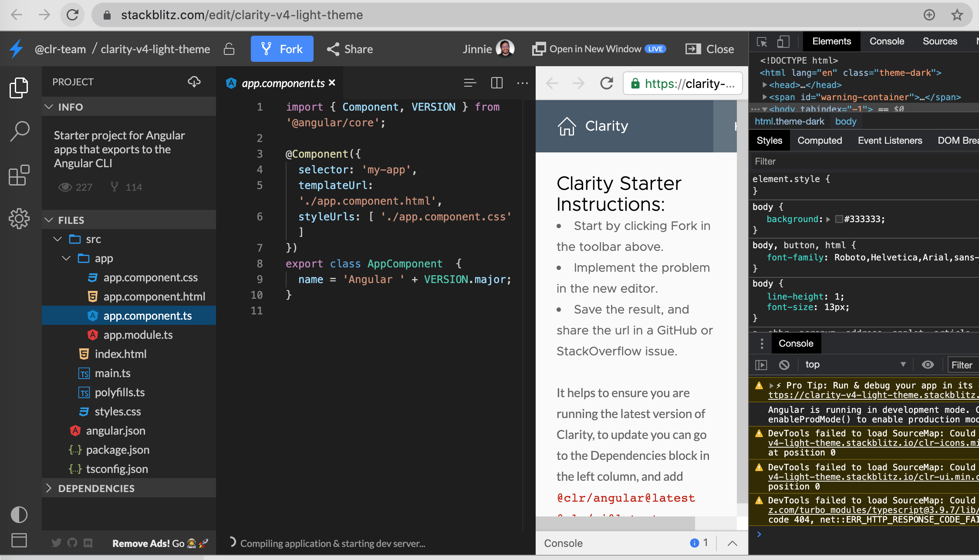Image resolution: width=979 pixels, height=560 pixels.
Task: Open the DevTools drawer three-dot menu
Action: 762,344
